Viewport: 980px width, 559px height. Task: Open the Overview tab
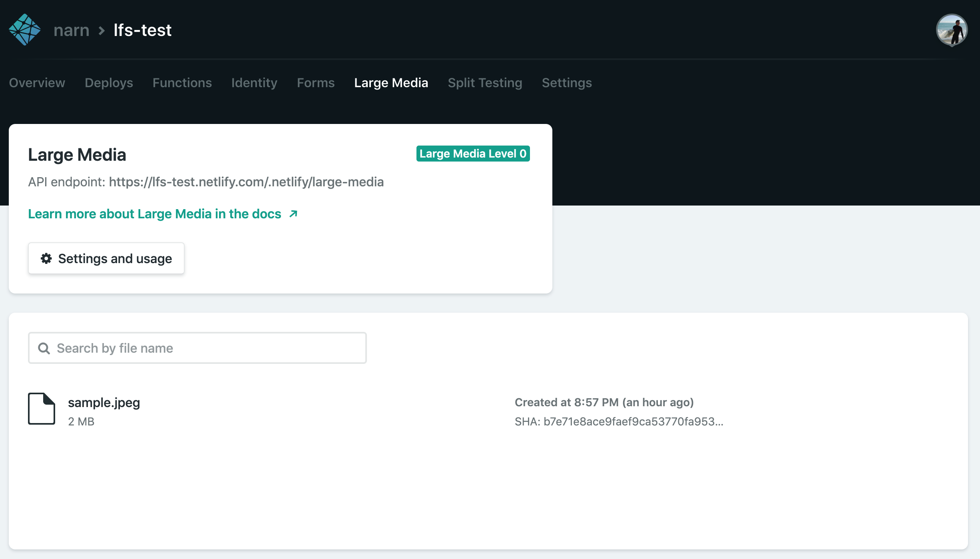(x=37, y=83)
